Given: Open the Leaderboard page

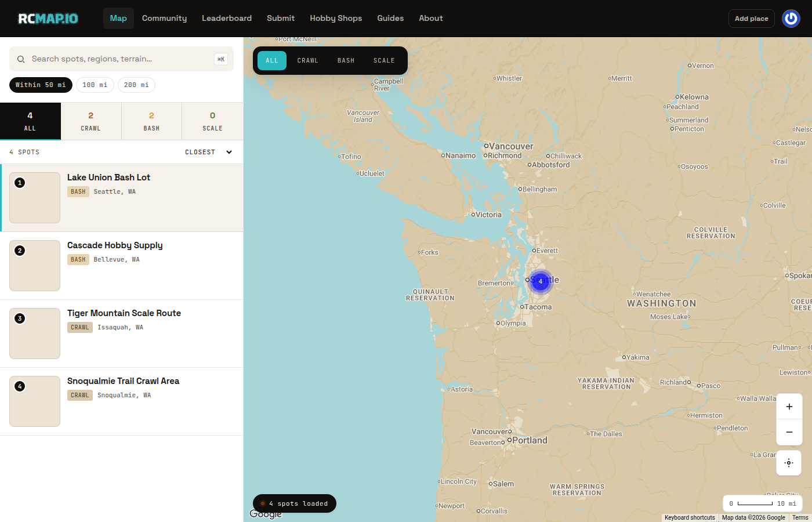Looking at the screenshot, I should 227,19.
